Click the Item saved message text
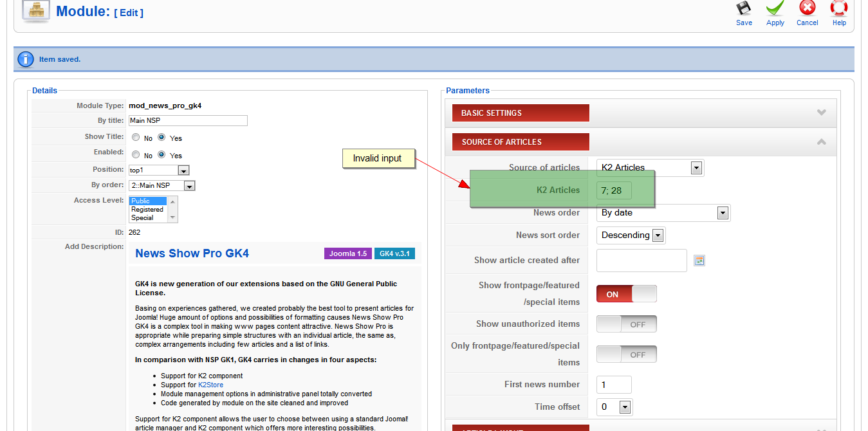Image resolution: width=868 pixels, height=431 pixels. (60, 59)
